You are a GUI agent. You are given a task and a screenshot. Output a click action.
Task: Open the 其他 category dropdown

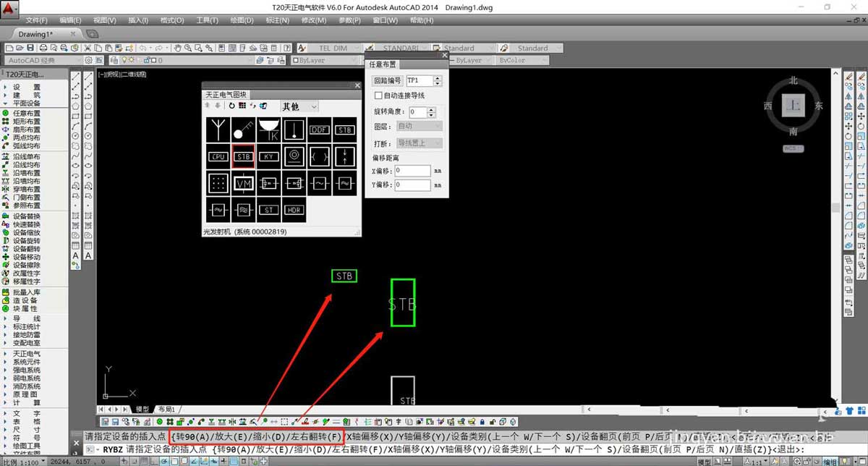click(x=299, y=106)
